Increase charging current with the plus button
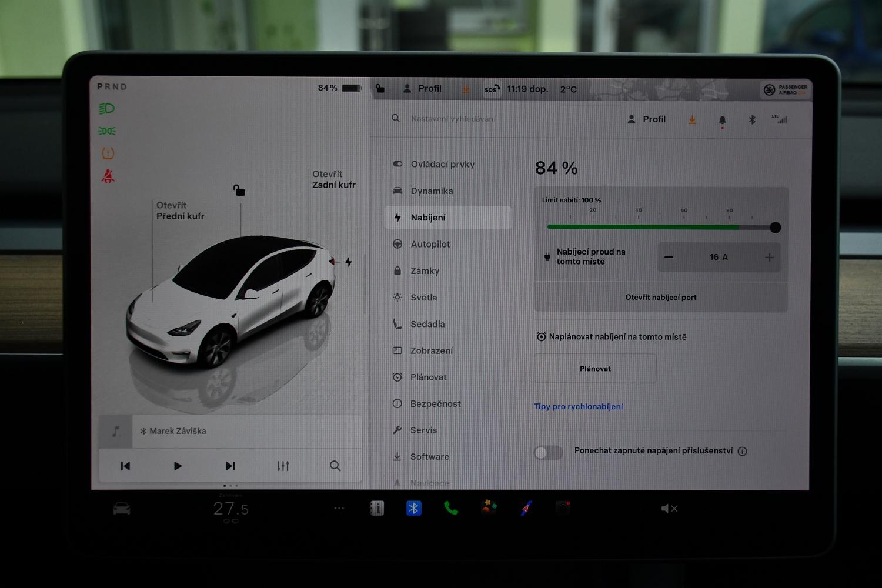Viewport: 882px width, 588px height. point(769,258)
